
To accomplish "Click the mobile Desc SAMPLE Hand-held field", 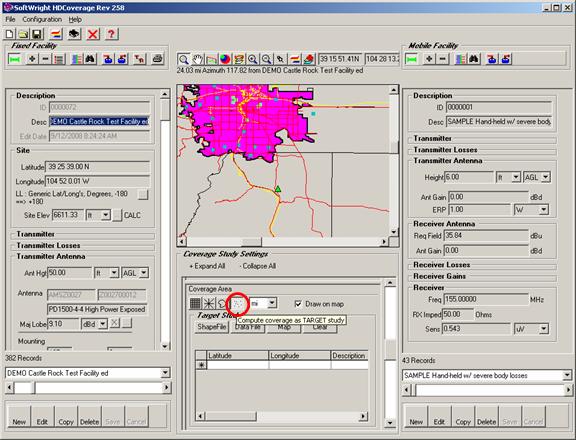I will click(x=498, y=122).
